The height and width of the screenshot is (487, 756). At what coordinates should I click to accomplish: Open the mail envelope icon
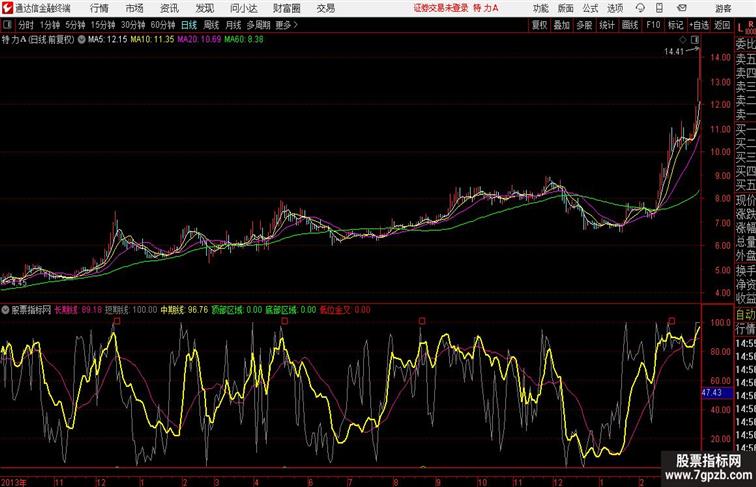point(682,8)
